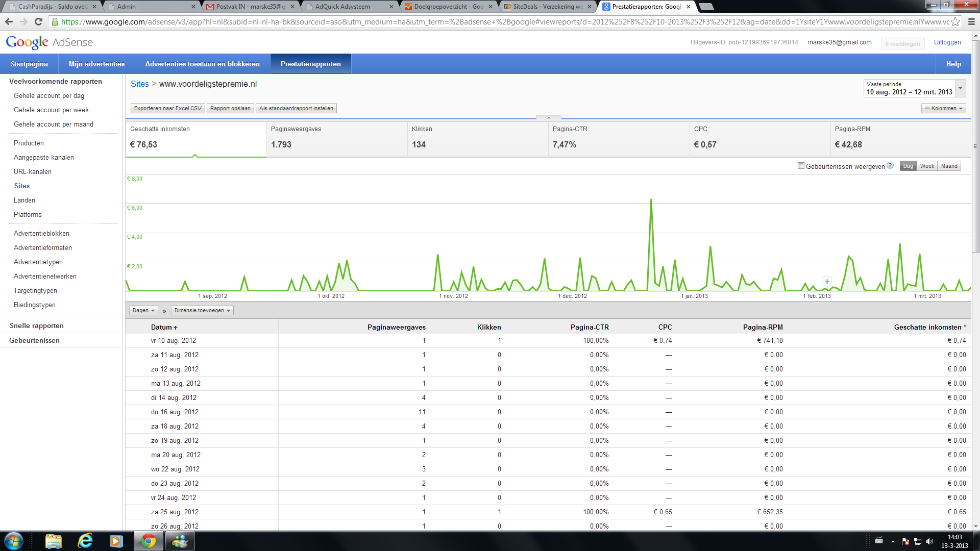The height and width of the screenshot is (551, 980).
Task: Switch chart view to Week
Action: click(x=927, y=166)
